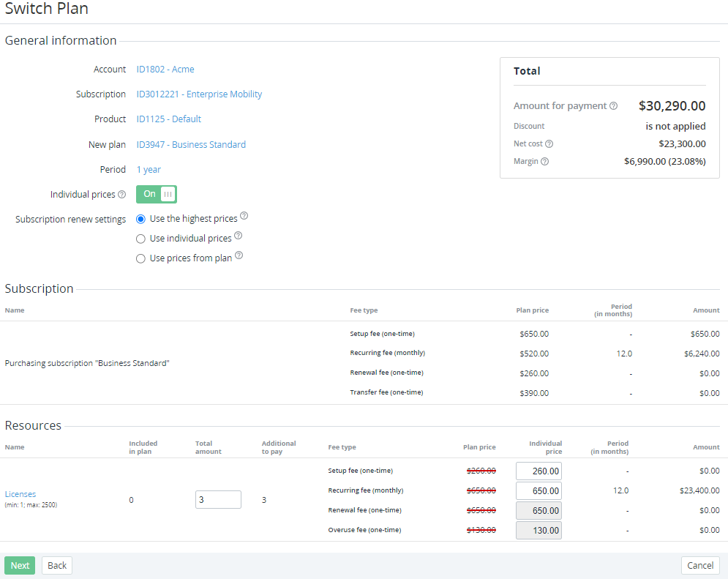Open the Licenses resource link
Screen dimensions: 728x579
[x=20, y=494]
